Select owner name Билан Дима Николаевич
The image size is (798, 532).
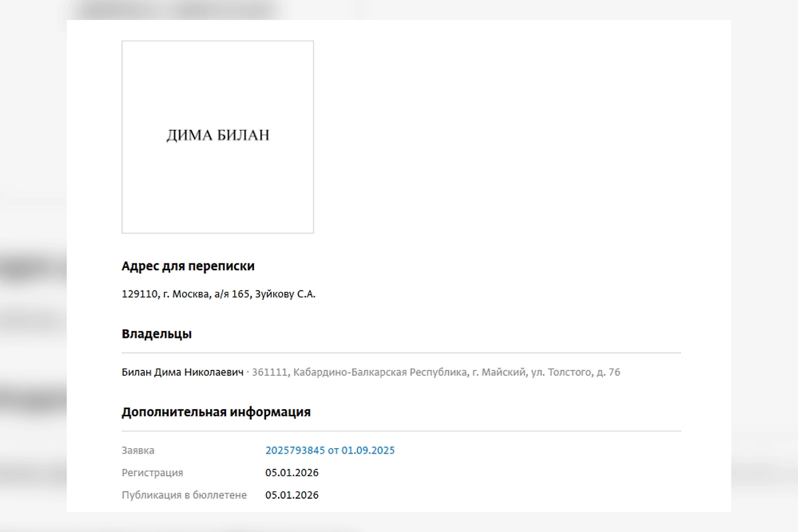coord(182,372)
